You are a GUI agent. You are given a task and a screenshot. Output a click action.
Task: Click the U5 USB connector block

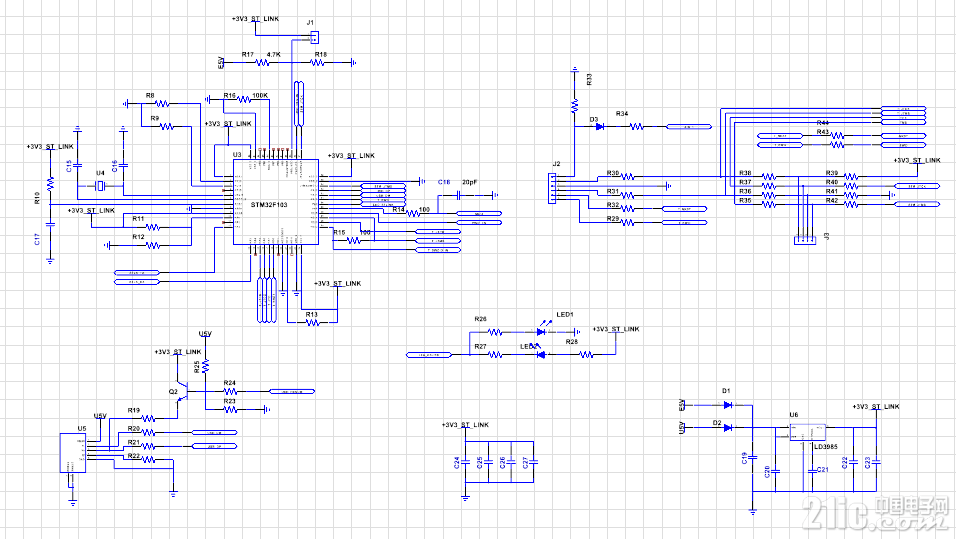tap(73, 452)
